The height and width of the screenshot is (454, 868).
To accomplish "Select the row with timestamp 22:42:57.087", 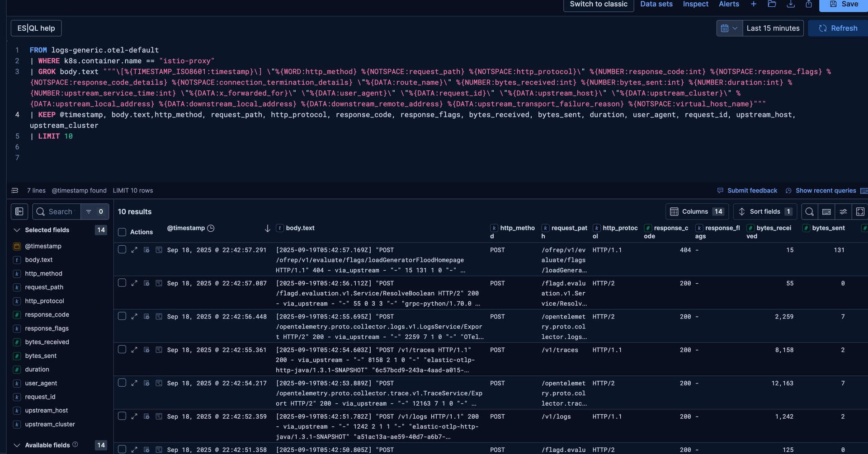I will pos(122,283).
